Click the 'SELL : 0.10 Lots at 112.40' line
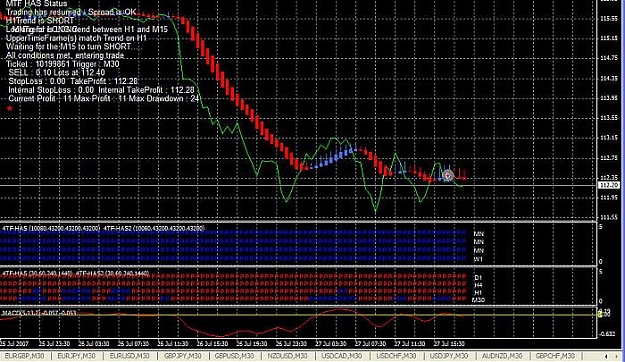625x362 pixels. coord(57,73)
